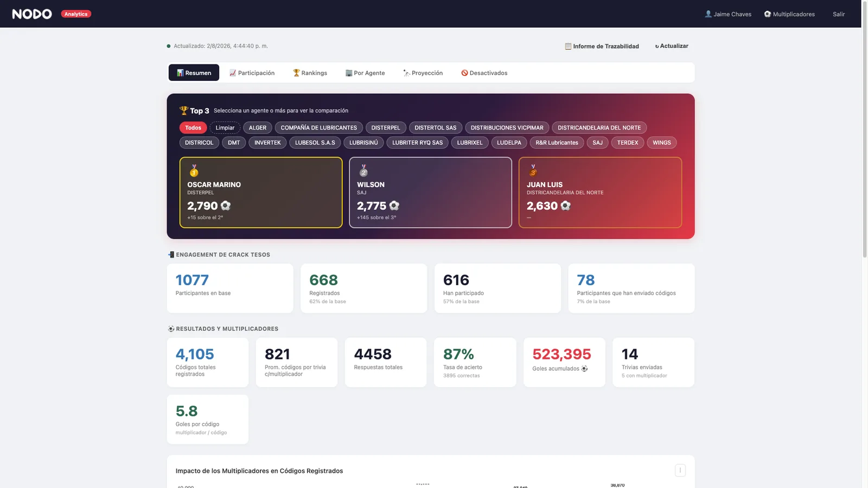868x488 pixels.
Task: Click the Limpiar filter chip
Action: click(x=225, y=128)
